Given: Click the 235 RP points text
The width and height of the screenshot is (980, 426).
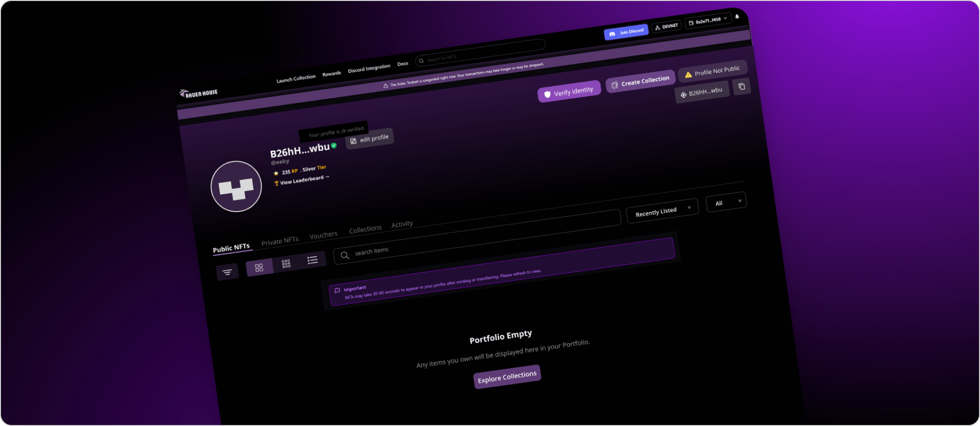Looking at the screenshot, I should pyautogui.click(x=289, y=172).
